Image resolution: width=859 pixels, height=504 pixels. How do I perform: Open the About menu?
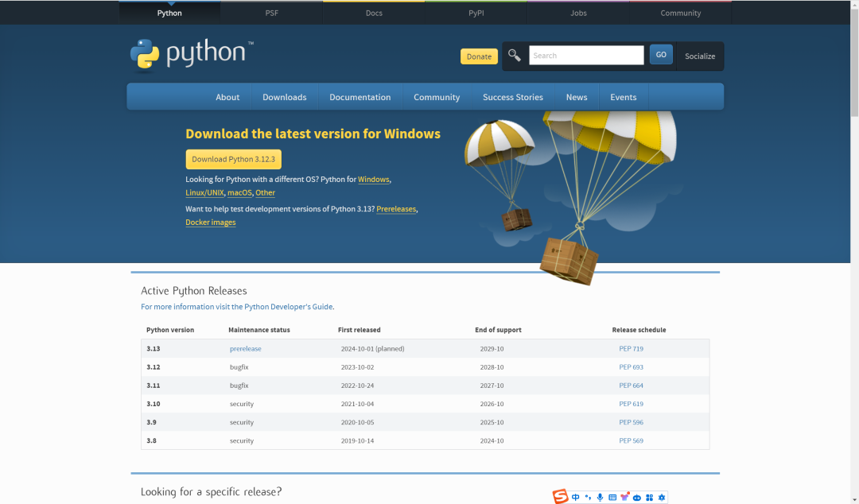point(227,97)
